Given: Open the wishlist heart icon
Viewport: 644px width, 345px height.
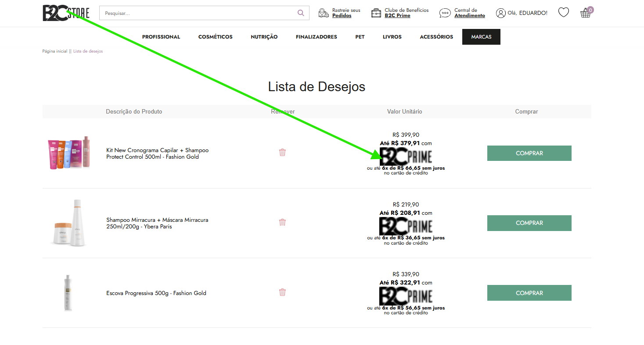Looking at the screenshot, I should [564, 13].
